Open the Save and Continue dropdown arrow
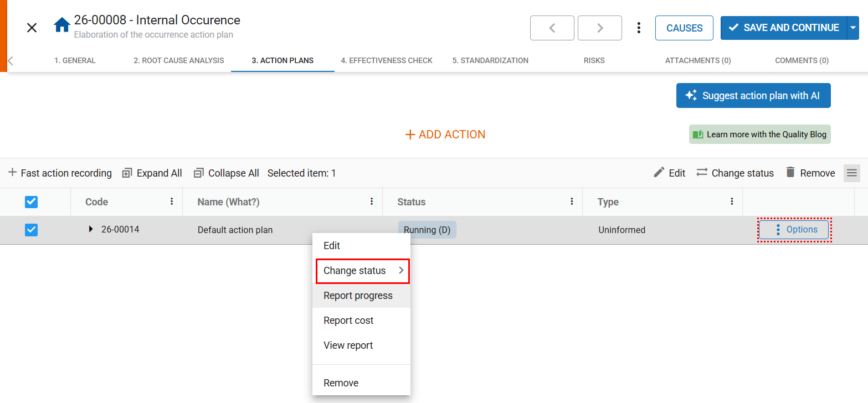The height and width of the screenshot is (403, 868). (x=853, y=28)
